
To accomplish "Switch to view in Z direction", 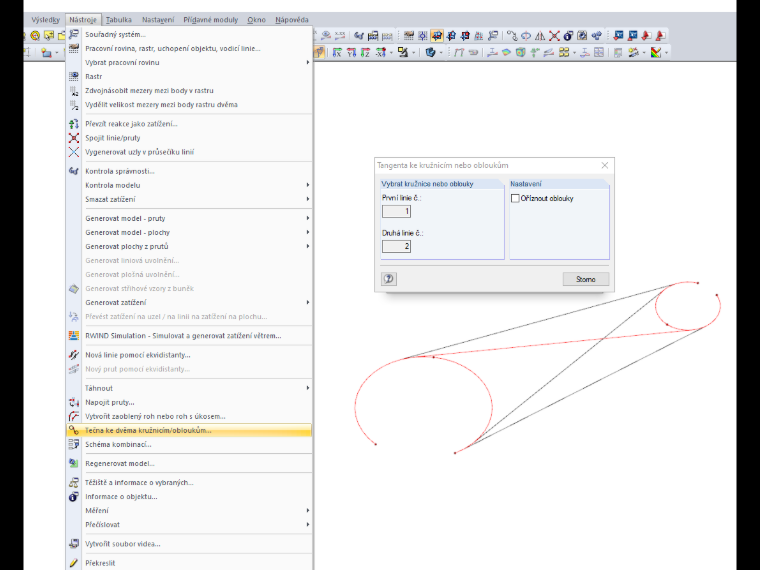I will (365, 52).
